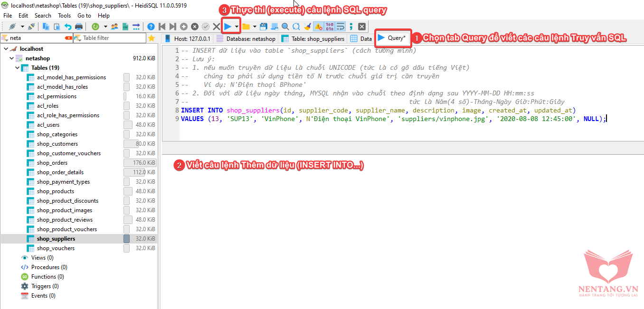Collapse the netashop database tree node
Screen dimensions: 644x309
point(12,58)
